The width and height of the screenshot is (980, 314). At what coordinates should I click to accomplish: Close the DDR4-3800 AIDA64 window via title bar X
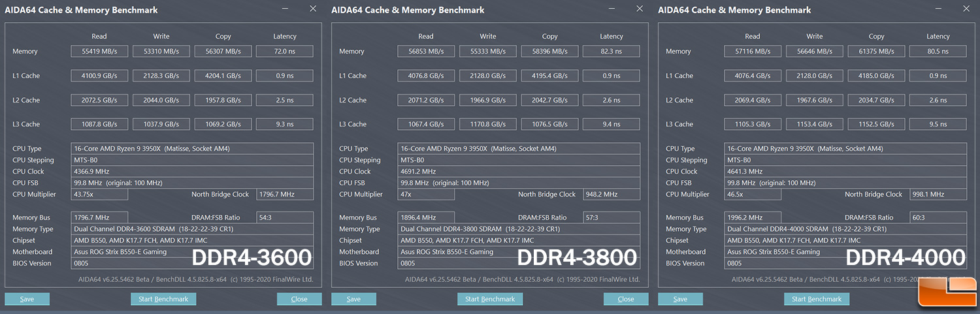640,8
